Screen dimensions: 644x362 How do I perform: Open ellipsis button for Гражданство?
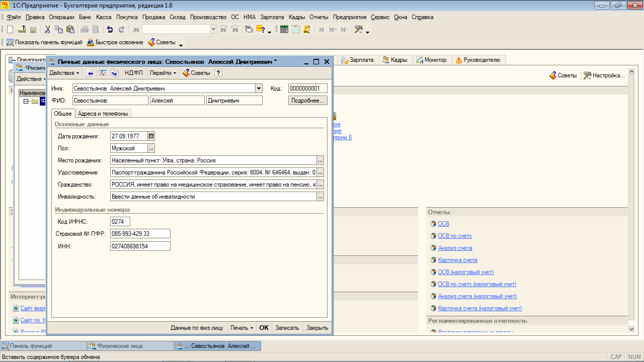(320, 185)
